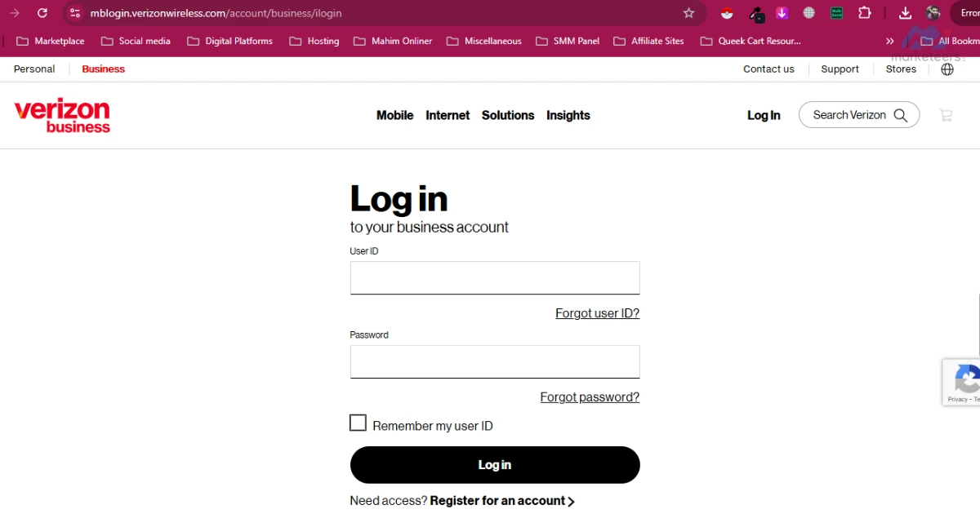Check Remember my user ID
The width and height of the screenshot is (980, 514).
358,423
